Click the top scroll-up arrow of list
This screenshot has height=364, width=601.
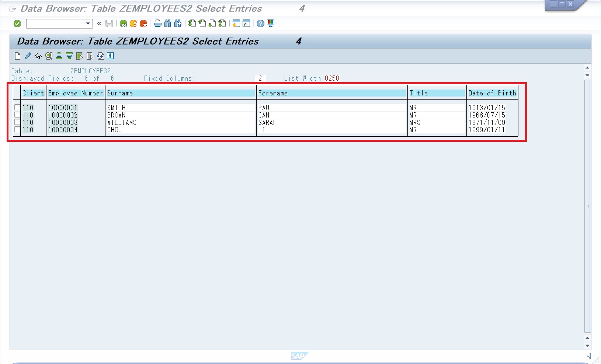tap(587, 68)
